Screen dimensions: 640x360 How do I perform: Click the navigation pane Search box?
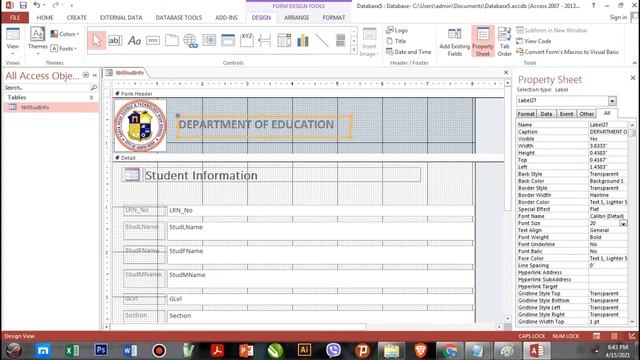coord(47,87)
